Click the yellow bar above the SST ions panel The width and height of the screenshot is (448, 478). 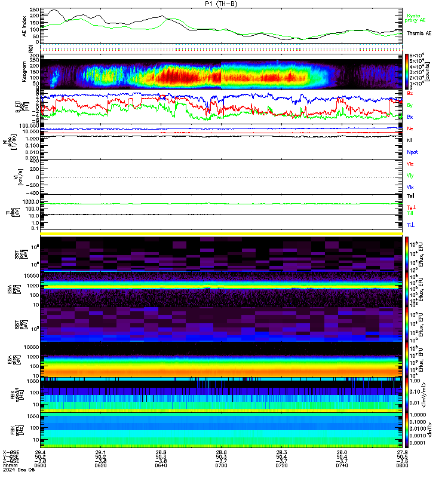[x=221, y=234]
